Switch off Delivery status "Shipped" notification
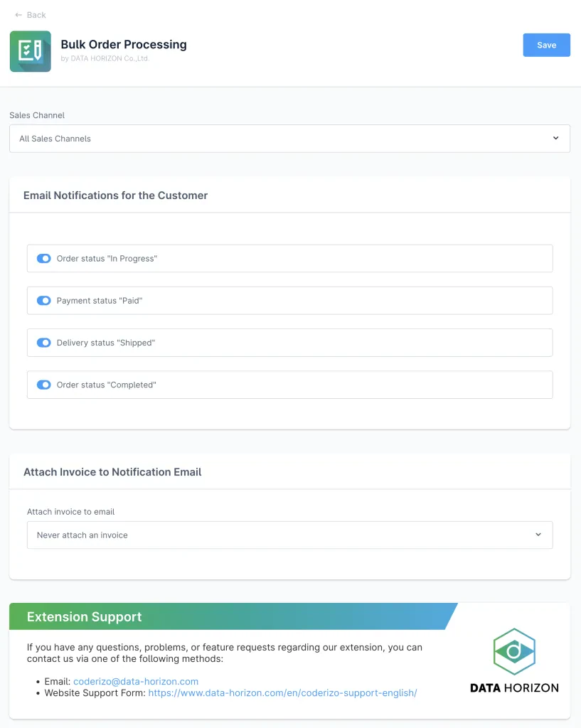The height and width of the screenshot is (728, 581). [x=44, y=343]
